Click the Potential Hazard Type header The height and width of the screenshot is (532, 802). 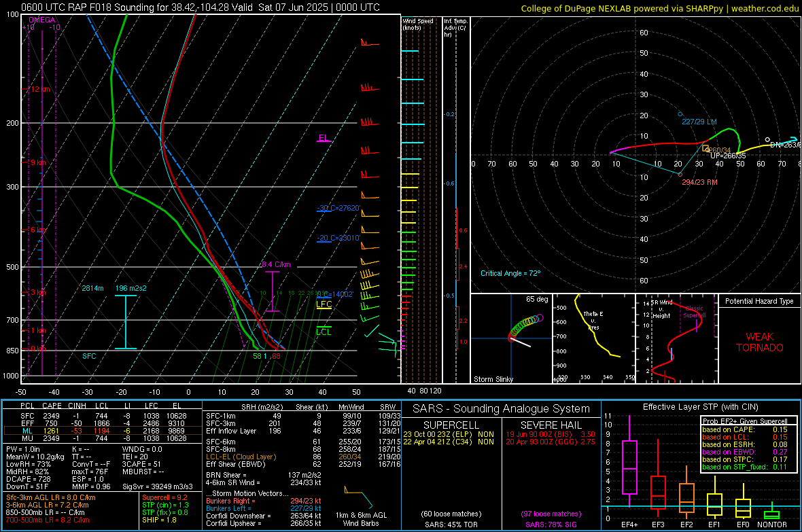pos(759,301)
